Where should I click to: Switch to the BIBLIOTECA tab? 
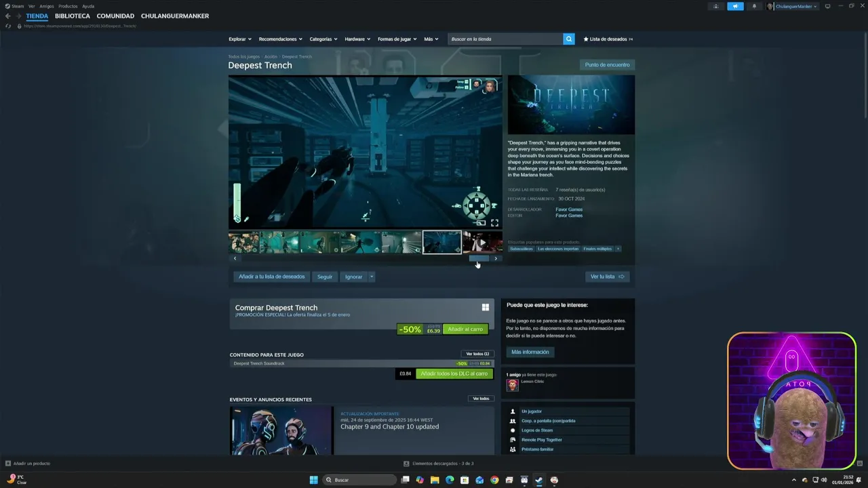(x=73, y=16)
